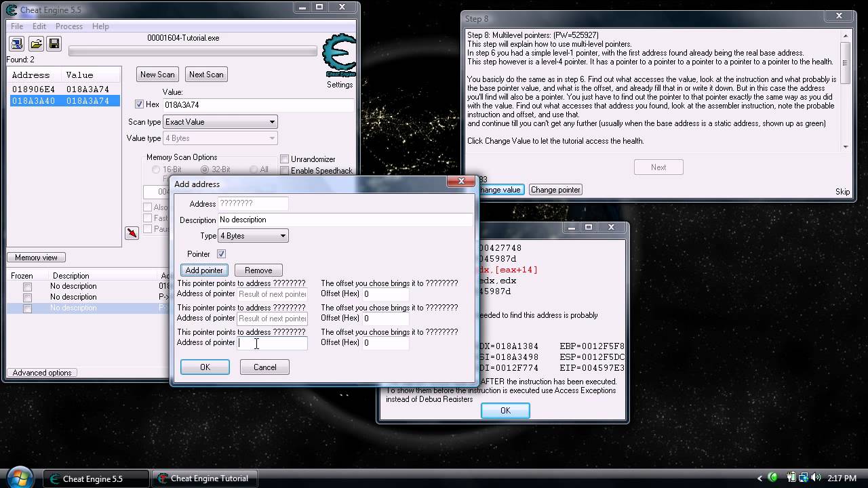868x488 pixels.
Task: Click the green round tray icon
Action: tap(772, 479)
